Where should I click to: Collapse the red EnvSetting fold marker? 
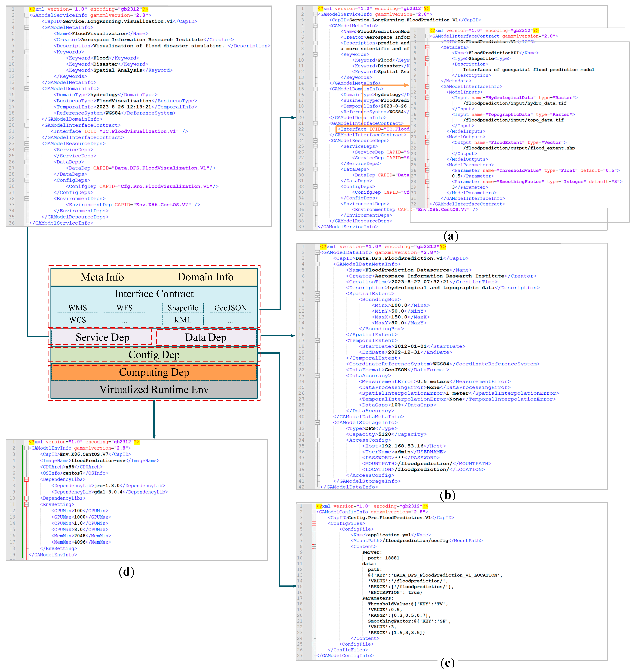pos(26,504)
